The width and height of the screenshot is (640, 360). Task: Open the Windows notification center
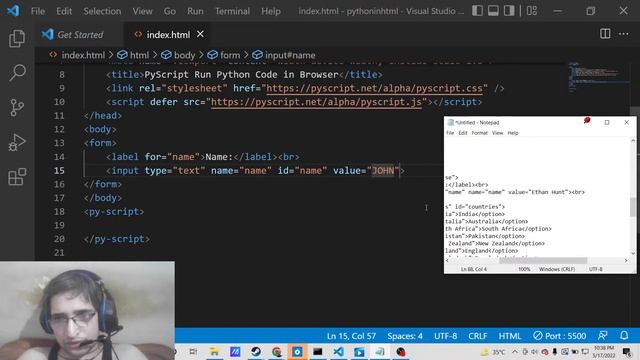(x=627, y=351)
